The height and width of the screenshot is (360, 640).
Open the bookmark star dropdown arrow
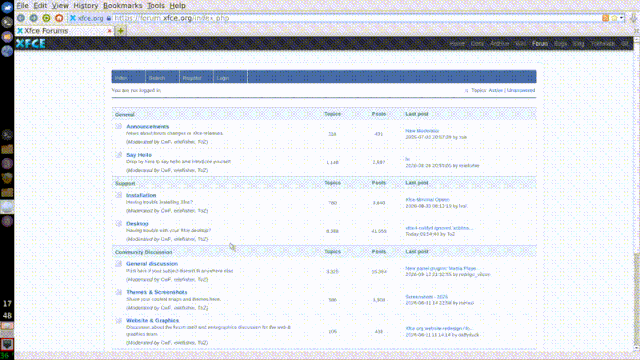tap(621, 18)
